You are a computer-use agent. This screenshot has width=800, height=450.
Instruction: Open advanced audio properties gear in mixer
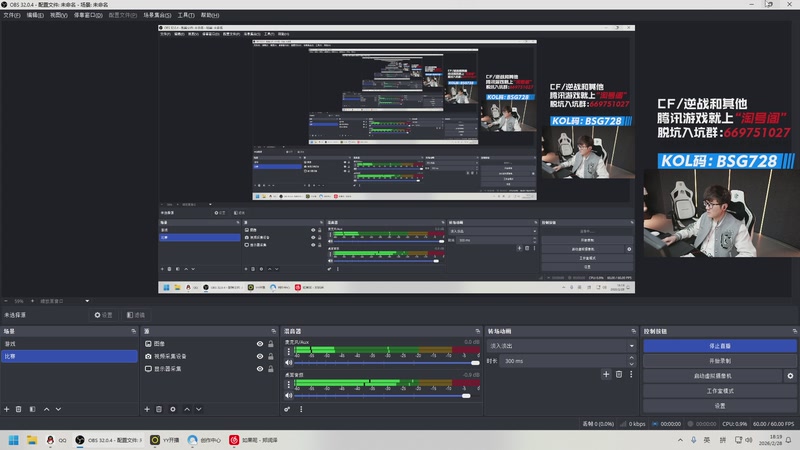point(287,409)
